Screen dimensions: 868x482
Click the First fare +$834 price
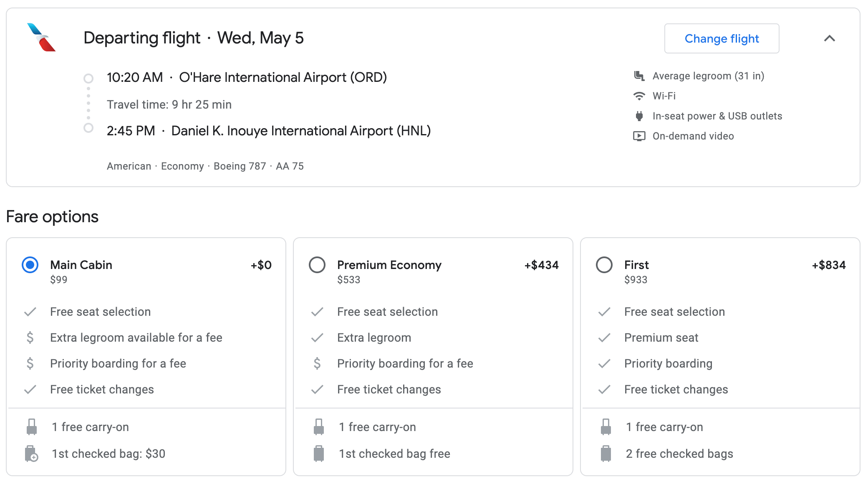(x=828, y=265)
